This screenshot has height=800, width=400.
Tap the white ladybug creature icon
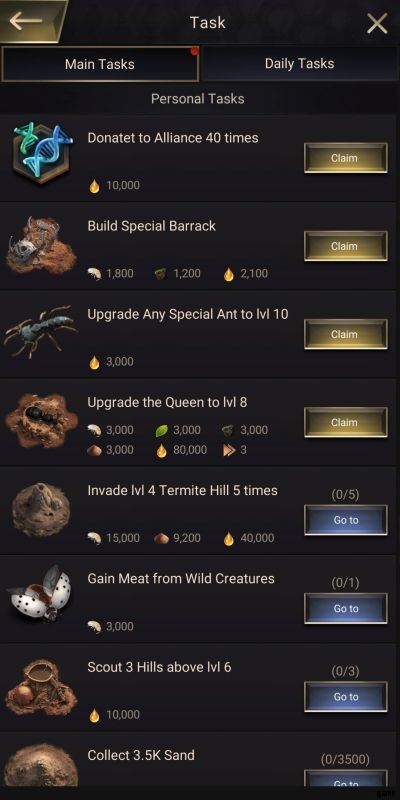pos(41,594)
